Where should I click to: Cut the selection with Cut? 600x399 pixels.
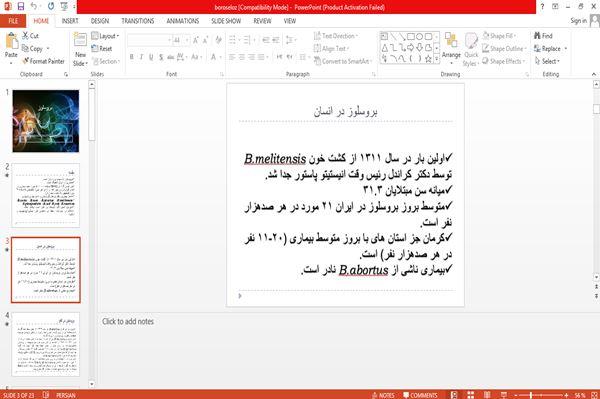click(30, 36)
